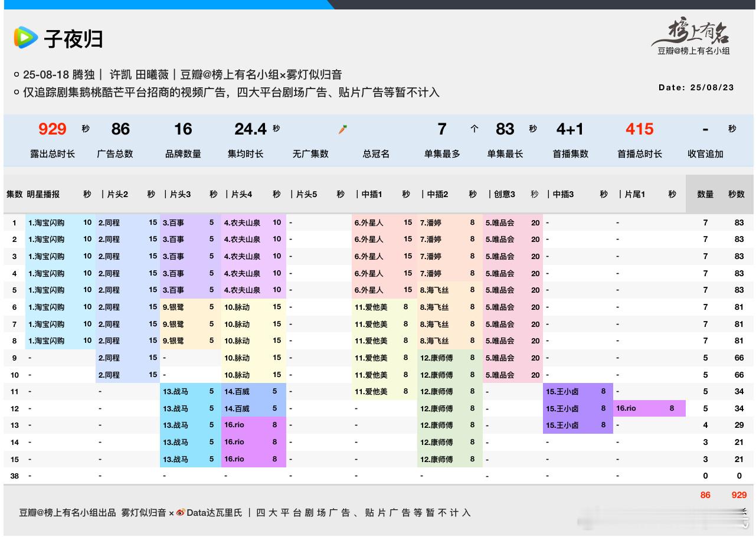
Task: Click the 集数 column header
Action: pyautogui.click(x=15, y=194)
